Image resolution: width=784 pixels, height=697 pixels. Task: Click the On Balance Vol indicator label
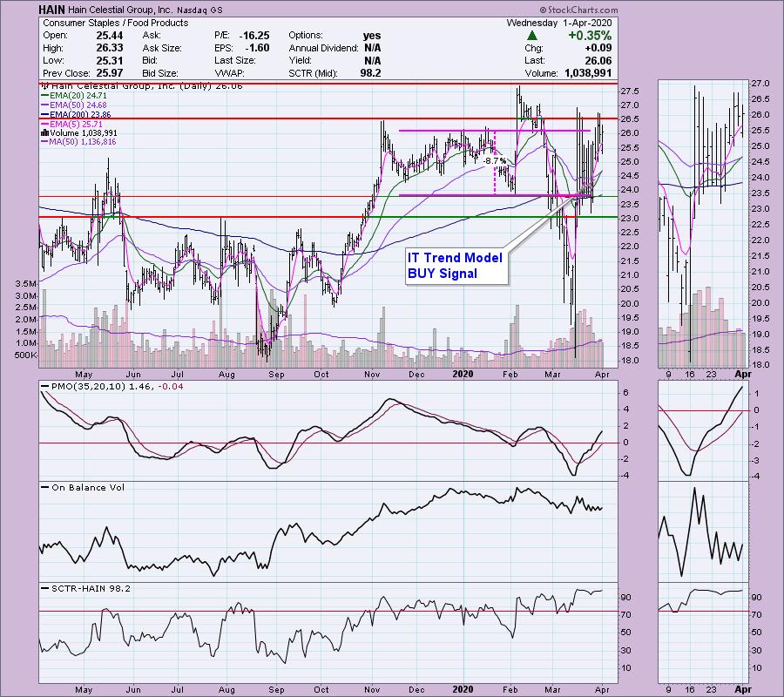pyautogui.click(x=83, y=488)
